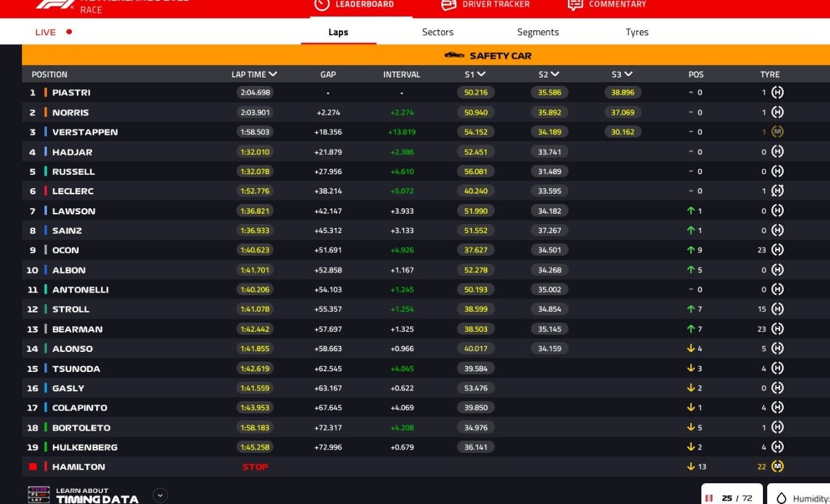Select Norris in the leaderboard
830x504 pixels.
click(71, 113)
